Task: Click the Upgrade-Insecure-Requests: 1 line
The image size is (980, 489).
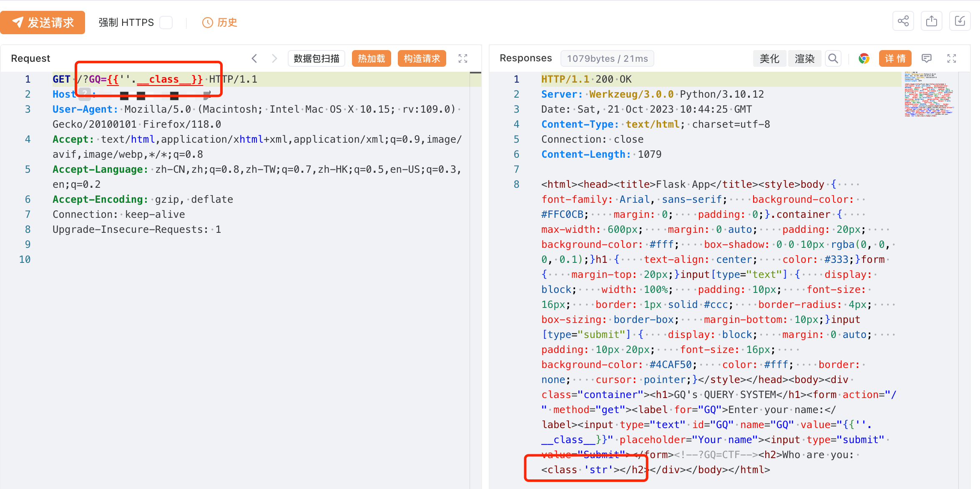Action: tap(137, 229)
